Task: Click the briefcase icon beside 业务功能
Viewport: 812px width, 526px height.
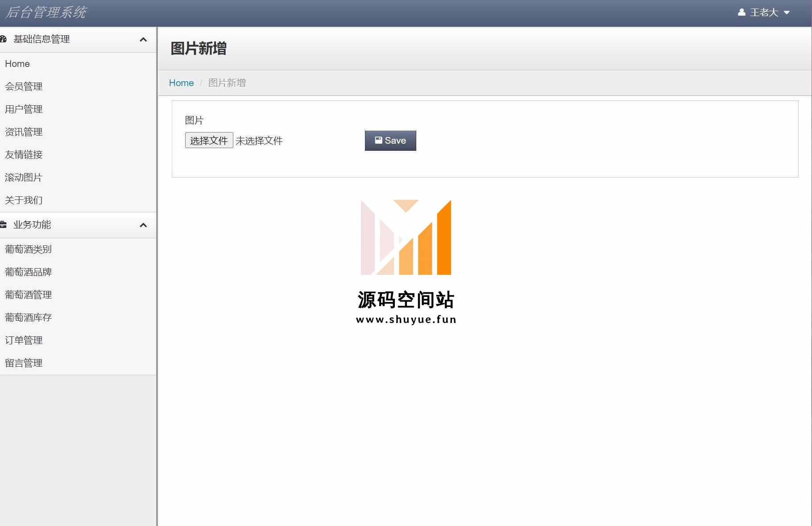Action: (3, 224)
